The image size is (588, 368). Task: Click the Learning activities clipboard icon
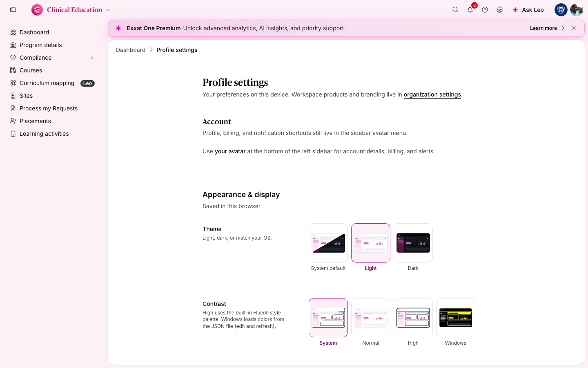pyautogui.click(x=13, y=134)
